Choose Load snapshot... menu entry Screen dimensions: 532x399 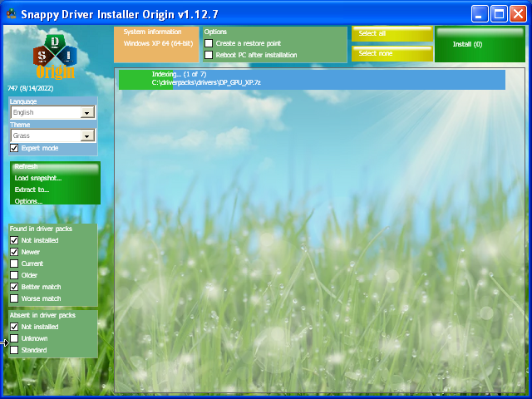pos(38,178)
